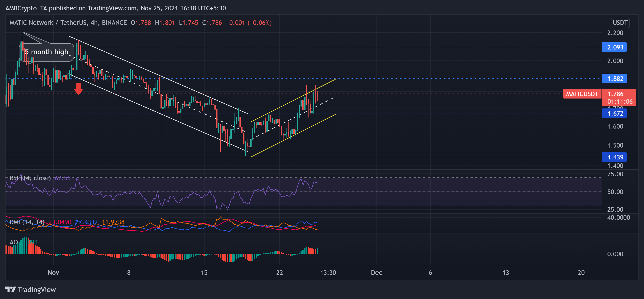Click the change −0.001 (−0.06%) text

(249, 23)
